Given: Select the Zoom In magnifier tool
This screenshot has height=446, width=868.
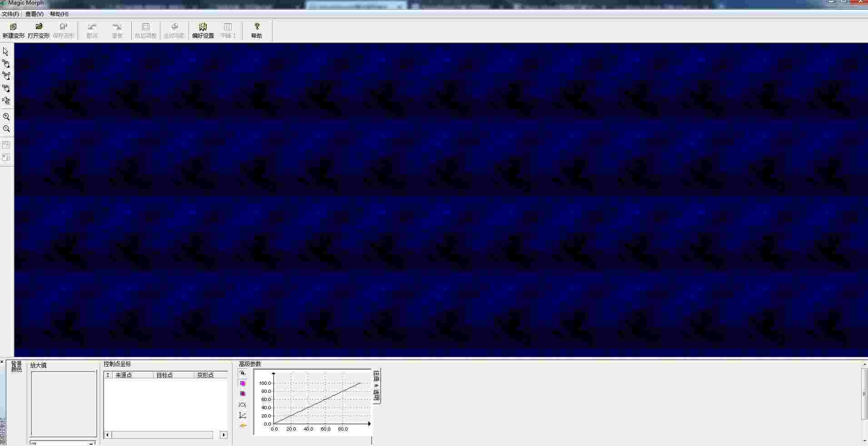Looking at the screenshot, I should point(6,117).
